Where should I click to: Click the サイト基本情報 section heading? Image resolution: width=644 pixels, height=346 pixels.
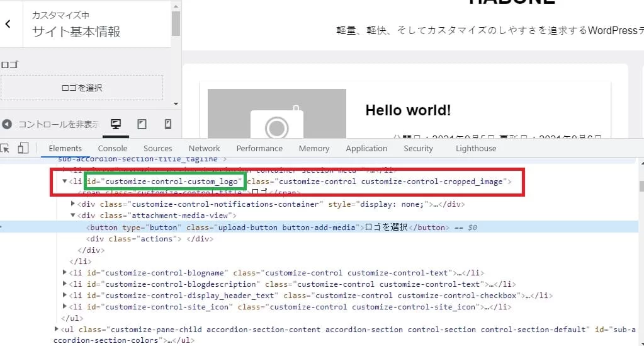(x=76, y=32)
